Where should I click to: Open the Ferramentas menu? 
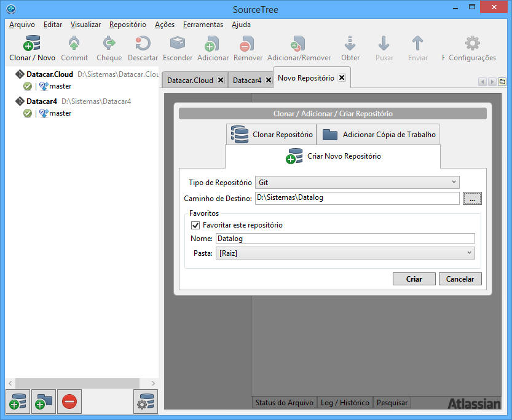click(x=203, y=25)
